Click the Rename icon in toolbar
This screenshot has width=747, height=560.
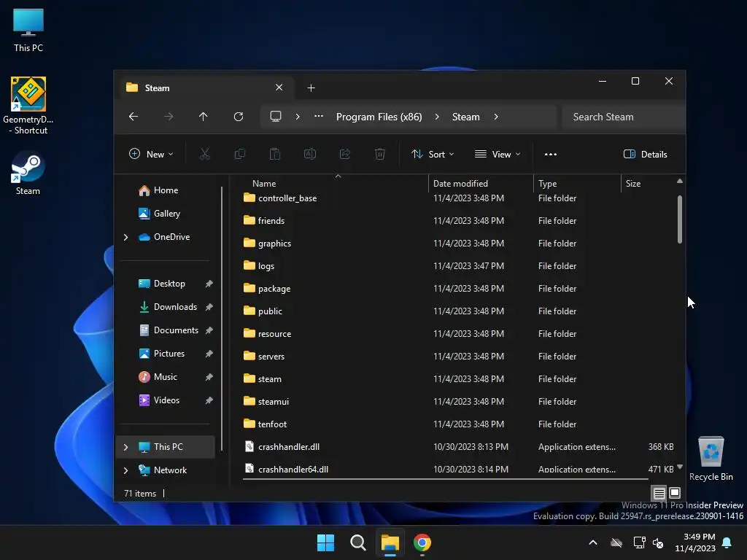pos(309,154)
